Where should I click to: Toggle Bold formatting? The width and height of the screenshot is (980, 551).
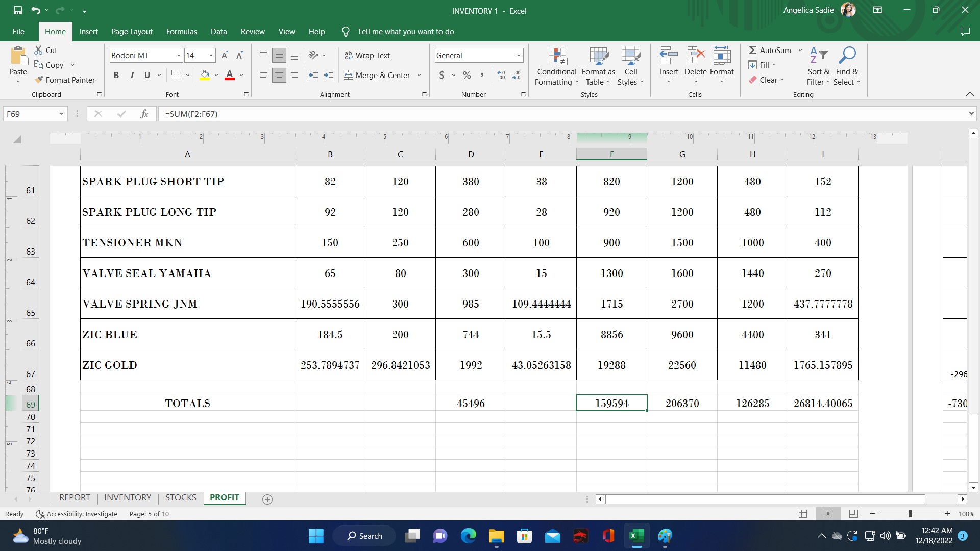[116, 76]
